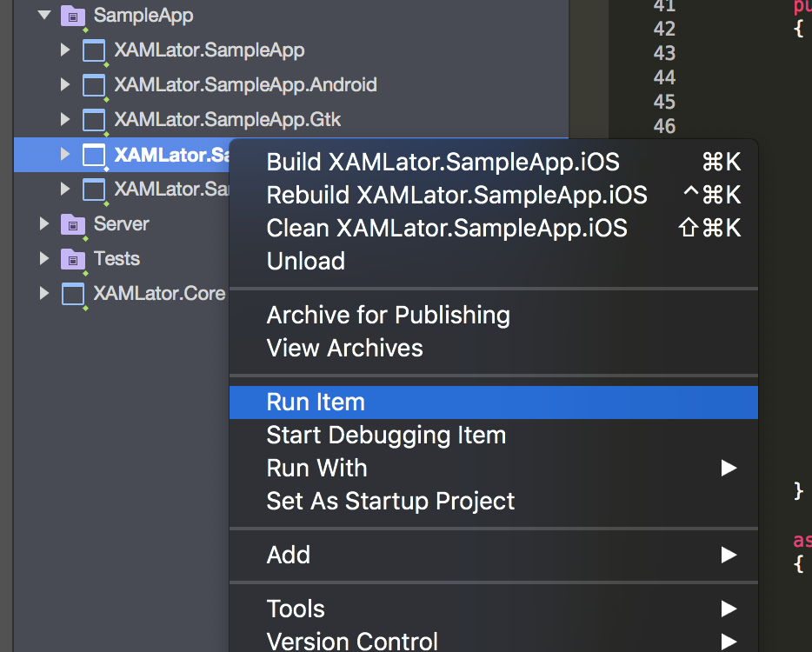Click the XAMLator.Core project icon
The height and width of the screenshot is (652, 812).
(x=73, y=294)
